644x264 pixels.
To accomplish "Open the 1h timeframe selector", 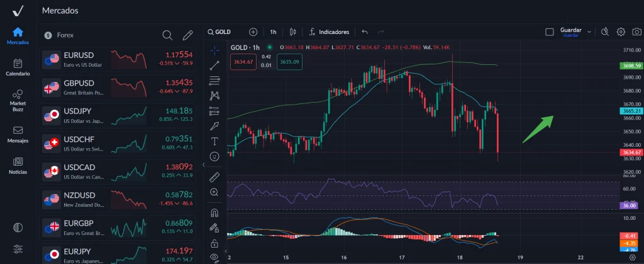I will [x=273, y=32].
